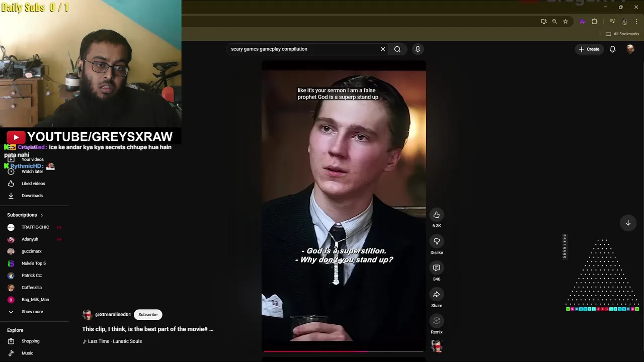644x362 pixels.
Task: Click the Dislike thumbs-down icon
Action: pyautogui.click(x=436, y=241)
